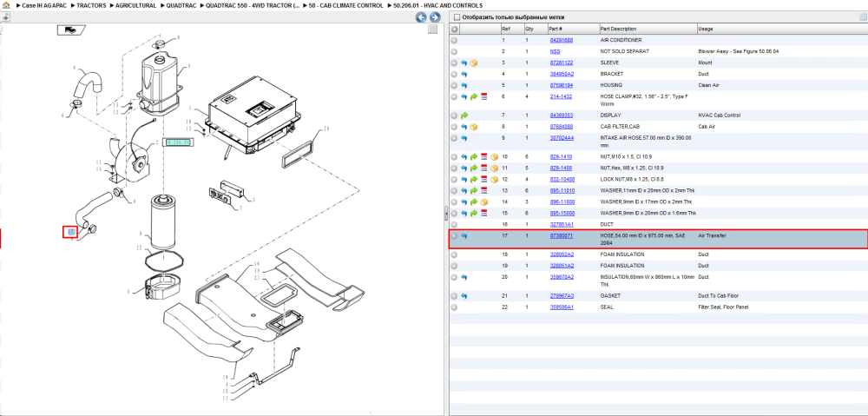The height and width of the screenshot is (416, 868).
Task: Go to the catalog home icon
Action: pyautogui.click(x=5, y=5)
